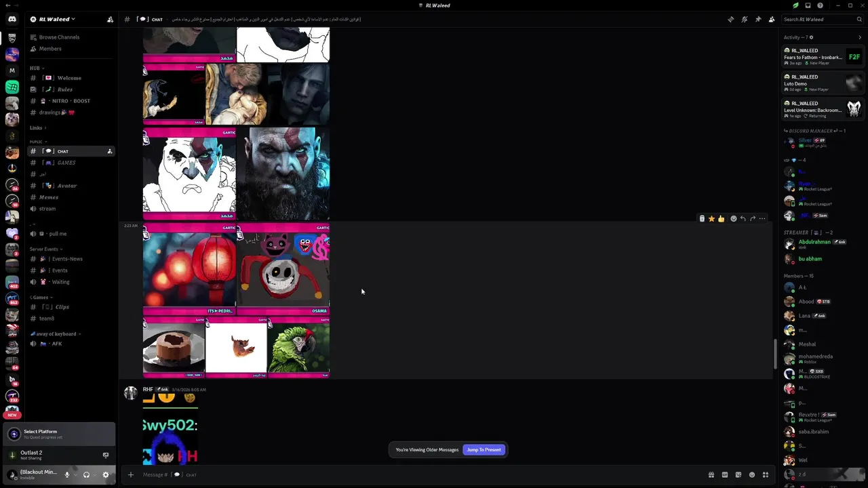Open more options on hovered message
The image size is (868, 488).
tap(762, 219)
